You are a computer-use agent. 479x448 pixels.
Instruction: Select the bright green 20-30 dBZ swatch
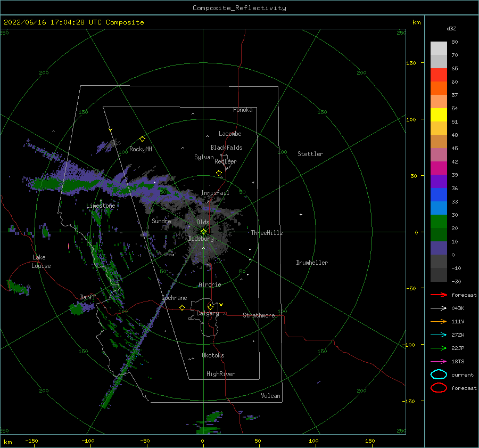pos(439,222)
